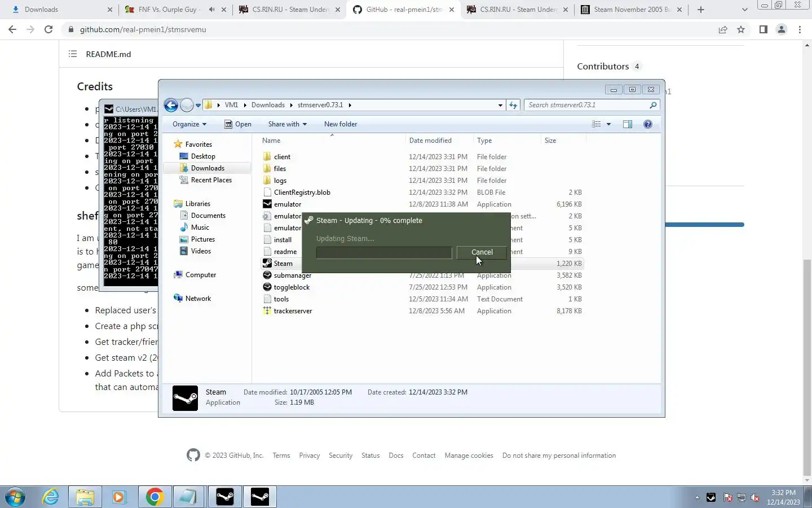Select the trackerserver application icon
812x508 pixels.
[x=267, y=311]
